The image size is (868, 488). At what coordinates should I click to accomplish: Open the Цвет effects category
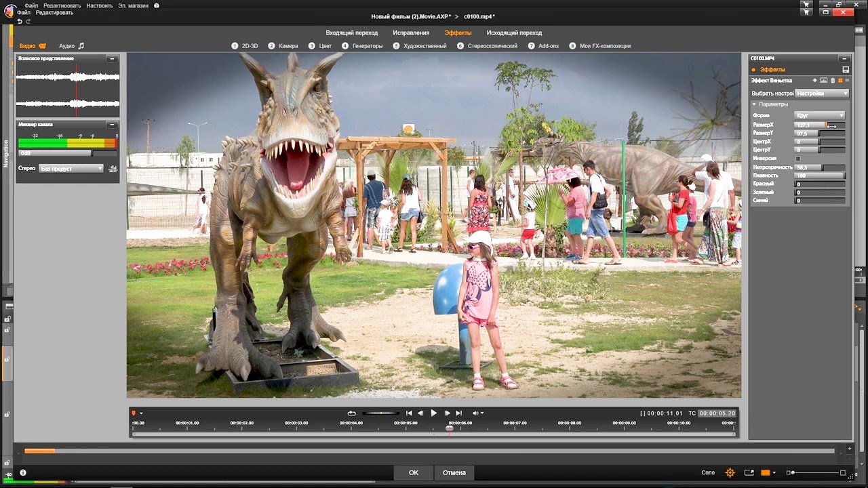point(320,46)
